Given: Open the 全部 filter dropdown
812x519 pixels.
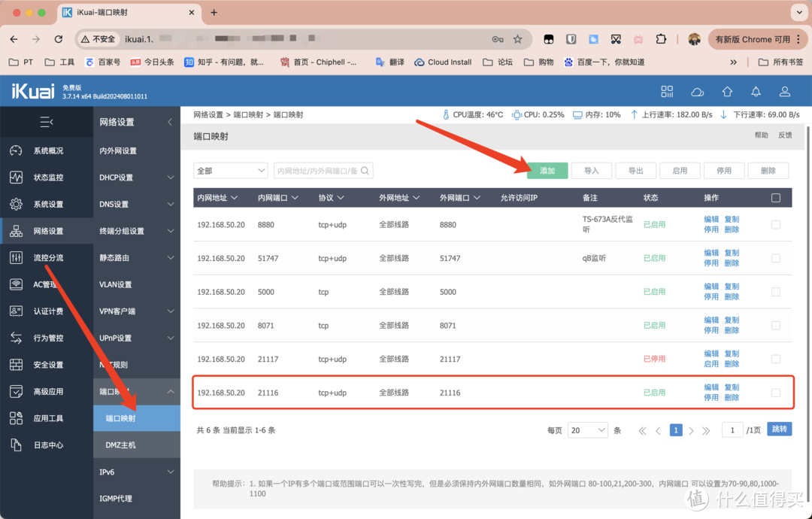Looking at the screenshot, I should point(231,171).
